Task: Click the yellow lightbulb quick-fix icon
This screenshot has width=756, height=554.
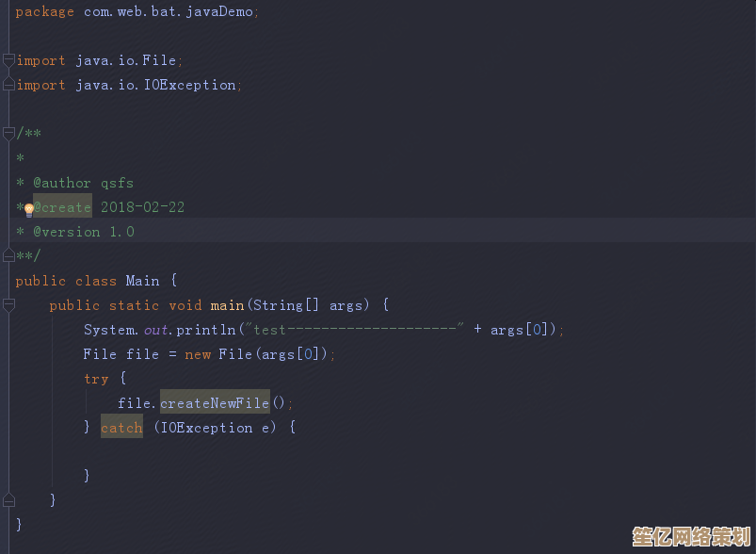Action: (28, 208)
